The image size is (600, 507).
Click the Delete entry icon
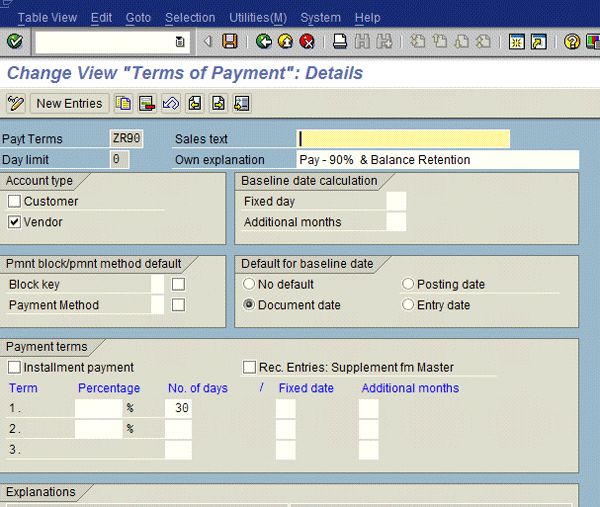(147, 103)
